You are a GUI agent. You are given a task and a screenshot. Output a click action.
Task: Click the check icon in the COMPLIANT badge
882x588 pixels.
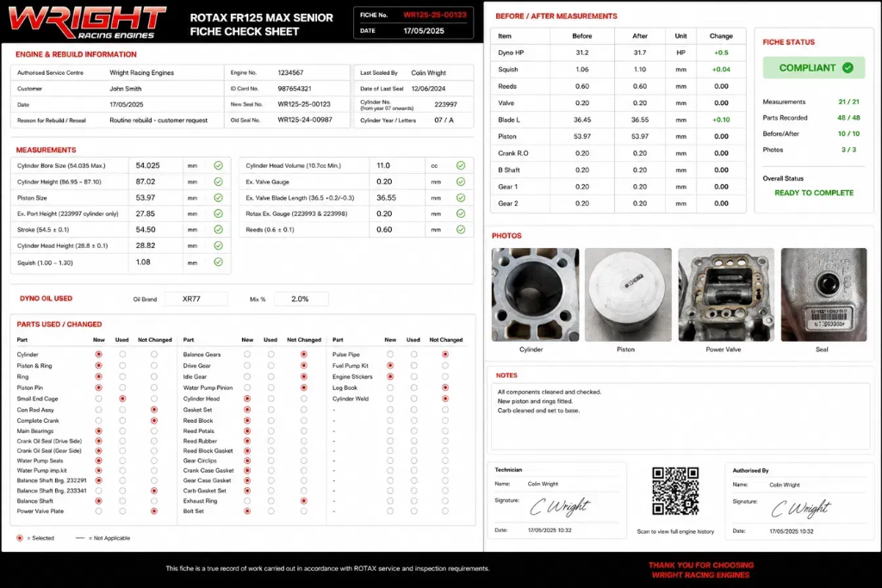point(848,67)
